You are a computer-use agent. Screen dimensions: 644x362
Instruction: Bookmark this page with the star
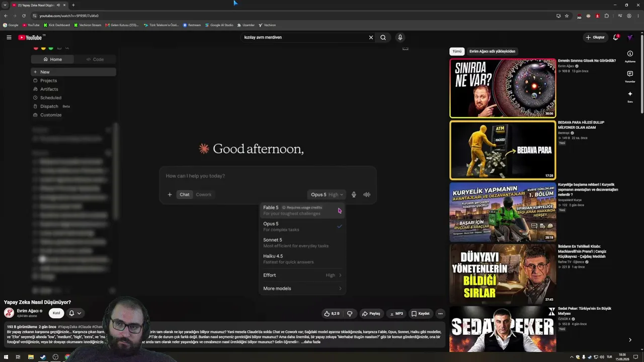point(567,16)
